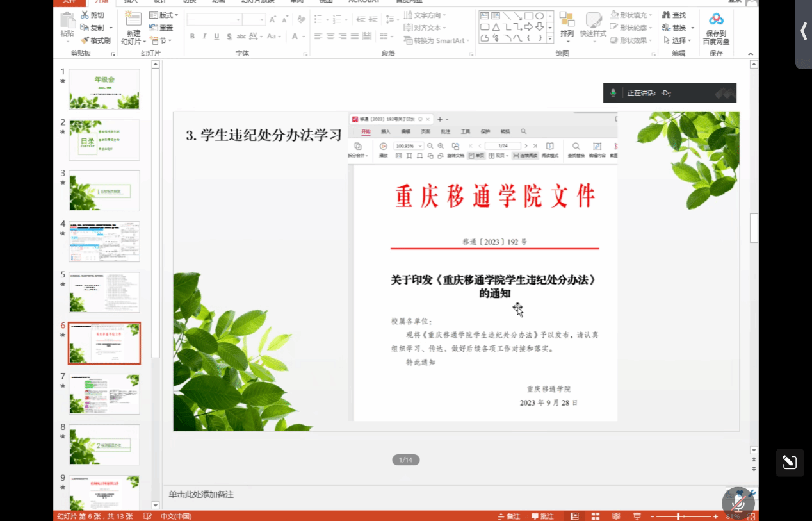
Task: Click the zoom slider handle
Action: pyautogui.click(x=678, y=516)
